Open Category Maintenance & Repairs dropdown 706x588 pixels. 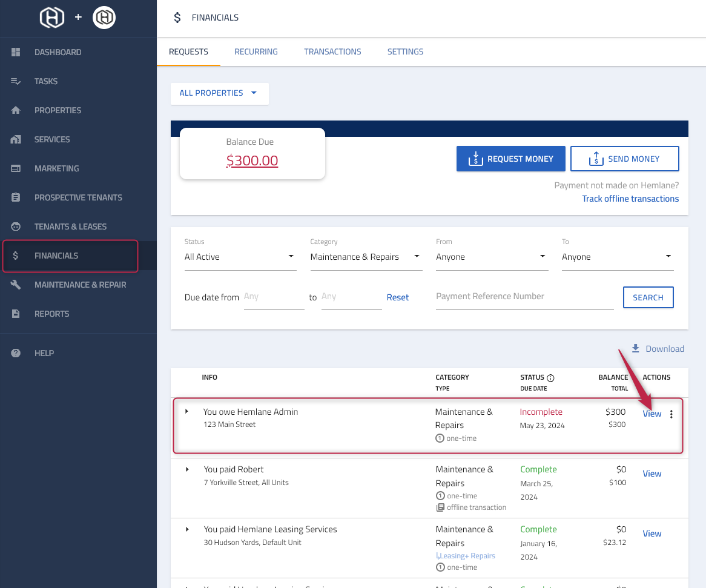[x=366, y=257]
